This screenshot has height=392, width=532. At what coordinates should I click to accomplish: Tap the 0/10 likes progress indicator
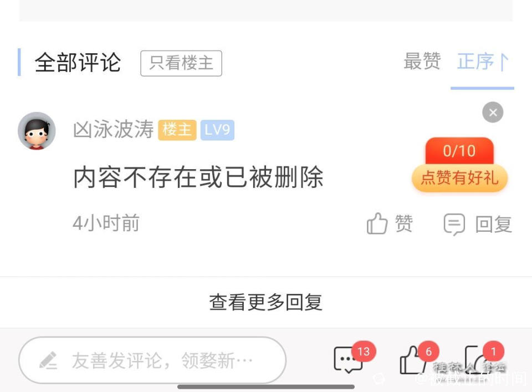point(459,151)
